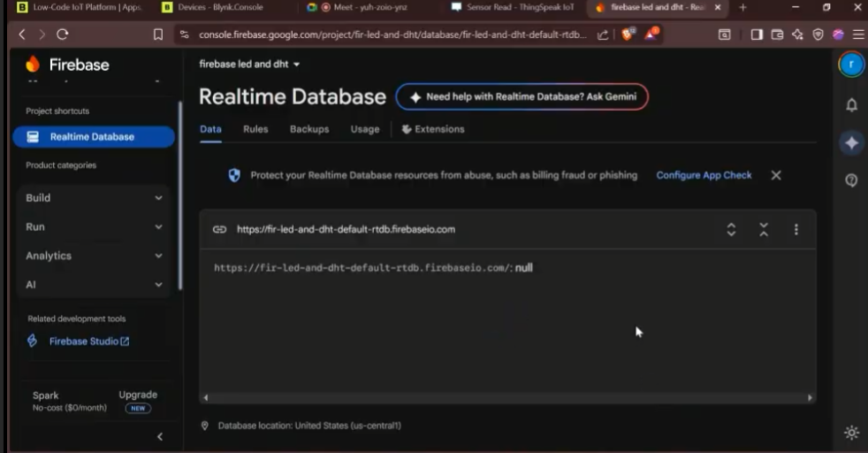Toggle the light/dark theme icon
868x453 pixels.
pos(851,433)
